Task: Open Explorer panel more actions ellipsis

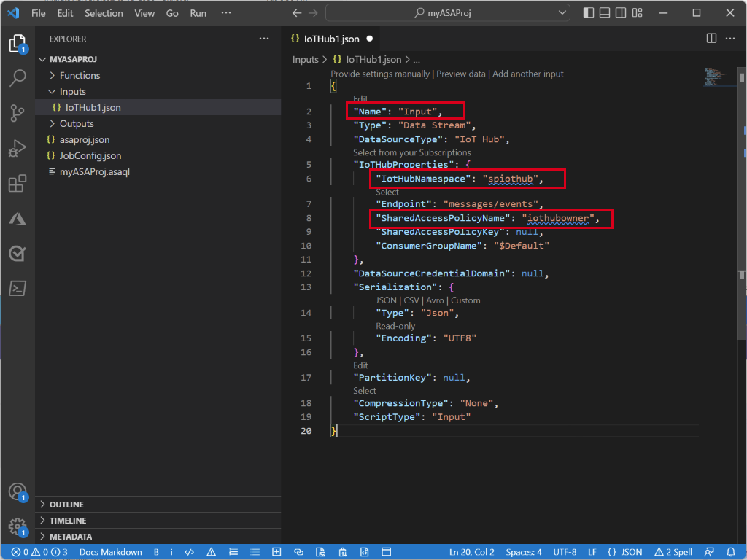Action: [x=264, y=39]
